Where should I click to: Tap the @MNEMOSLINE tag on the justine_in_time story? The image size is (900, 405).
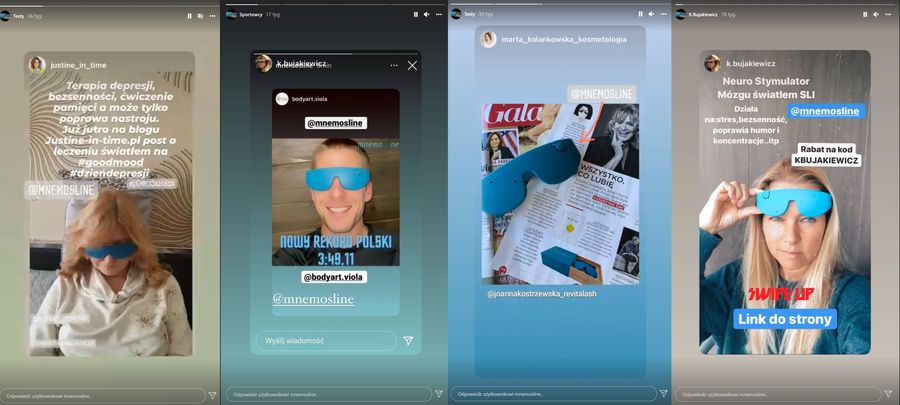click(61, 190)
